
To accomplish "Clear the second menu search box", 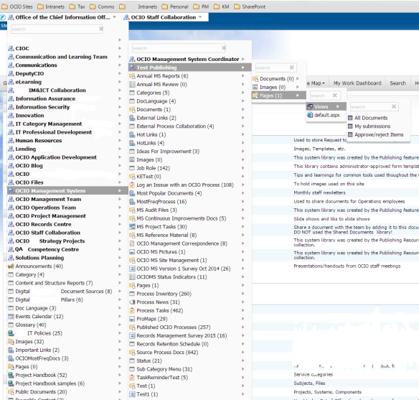I will 224,48.
